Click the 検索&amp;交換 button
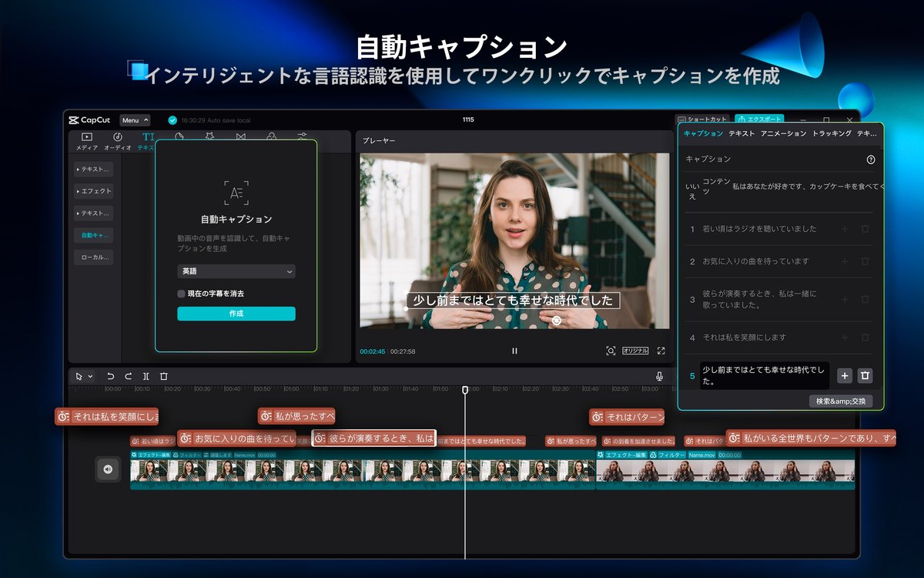This screenshot has width=924, height=578. 841,401
